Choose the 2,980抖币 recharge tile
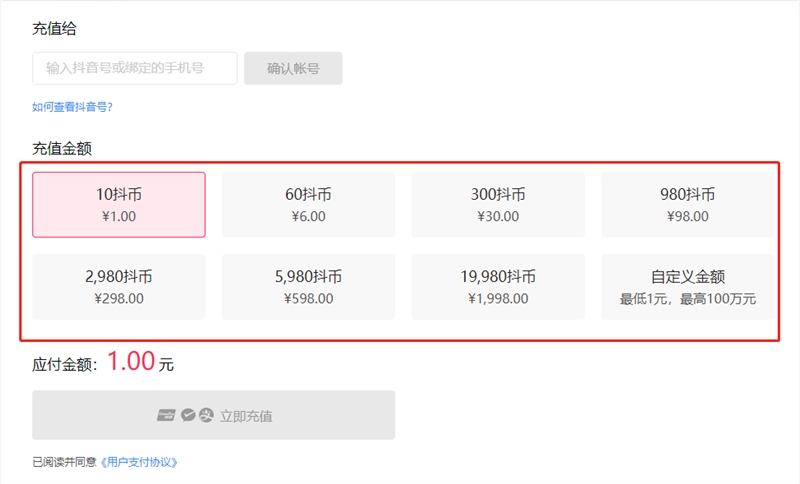800x484 pixels. [x=119, y=286]
